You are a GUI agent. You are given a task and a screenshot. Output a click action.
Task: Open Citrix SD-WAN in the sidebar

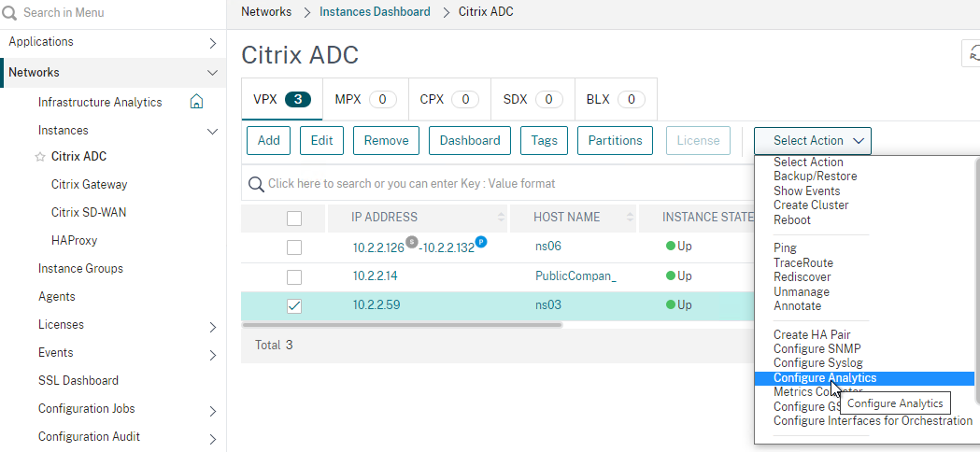coord(89,213)
